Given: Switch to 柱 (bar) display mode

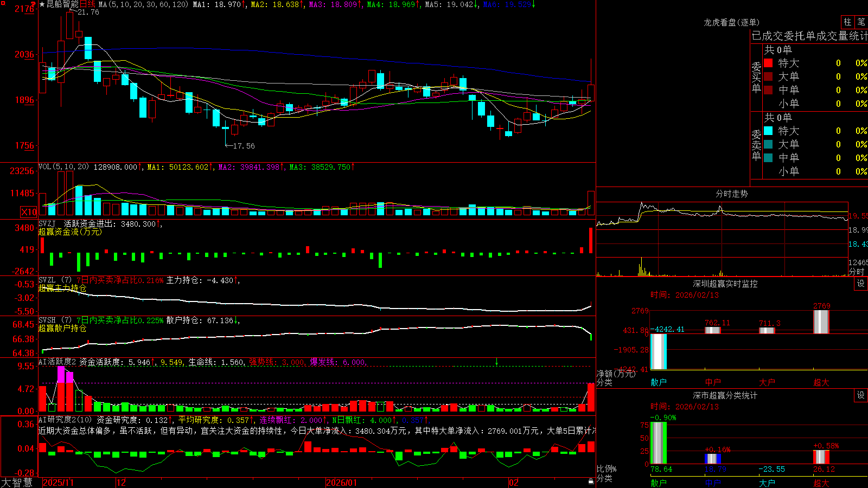Looking at the screenshot, I should pyautogui.click(x=847, y=22).
